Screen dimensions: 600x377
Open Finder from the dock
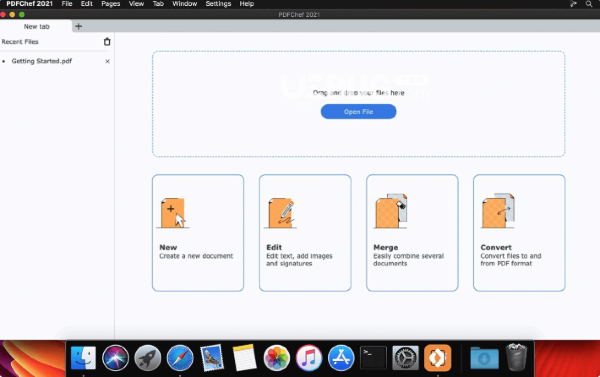click(x=83, y=358)
